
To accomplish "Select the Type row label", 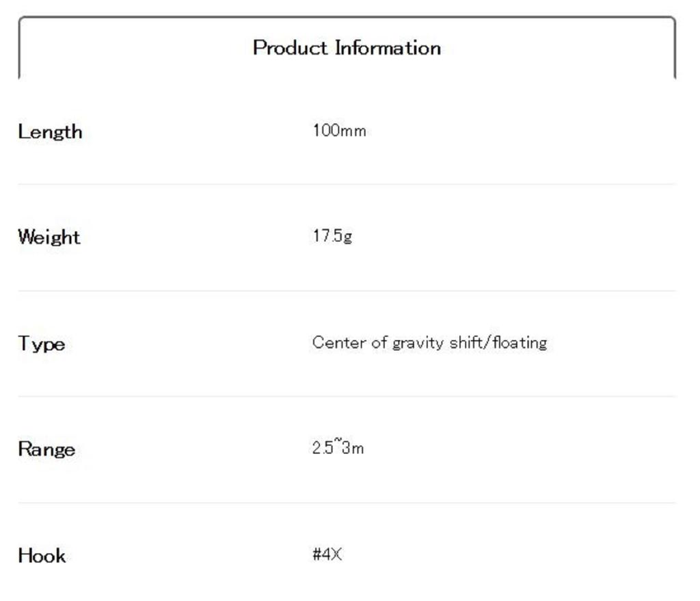I will [42, 343].
